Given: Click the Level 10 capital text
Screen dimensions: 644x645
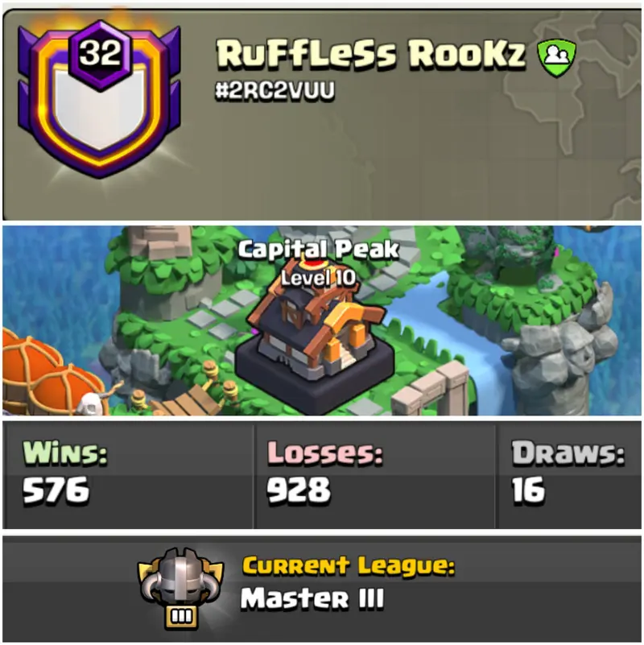Looking at the screenshot, I should tap(319, 278).
